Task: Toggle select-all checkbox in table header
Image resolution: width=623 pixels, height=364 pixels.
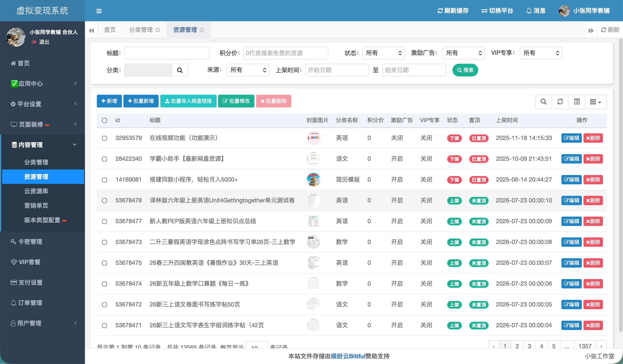Action: [104, 120]
